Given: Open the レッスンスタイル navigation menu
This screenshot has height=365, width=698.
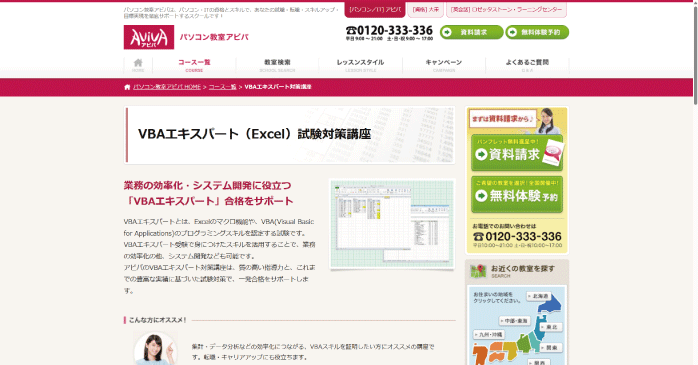Looking at the screenshot, I should click(x=360, y=65).
